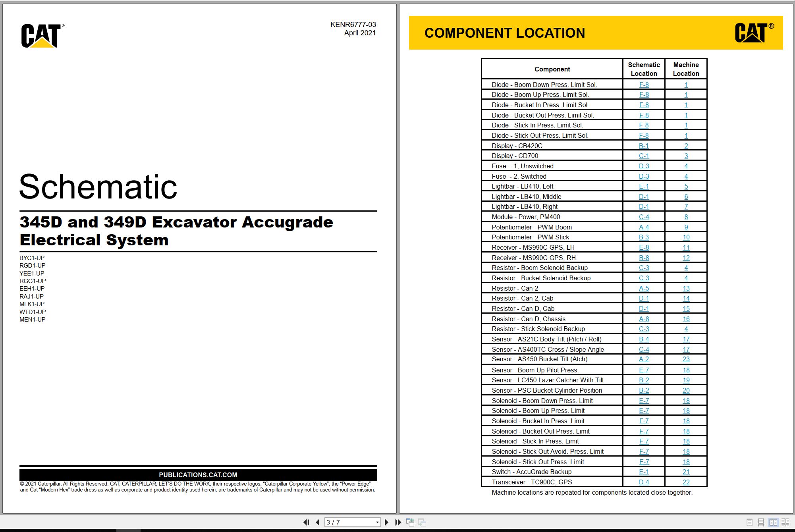The image size is (795, 532).
Task: Open machine location 12 for Receiver GPS RH
Action: (686, 258)
